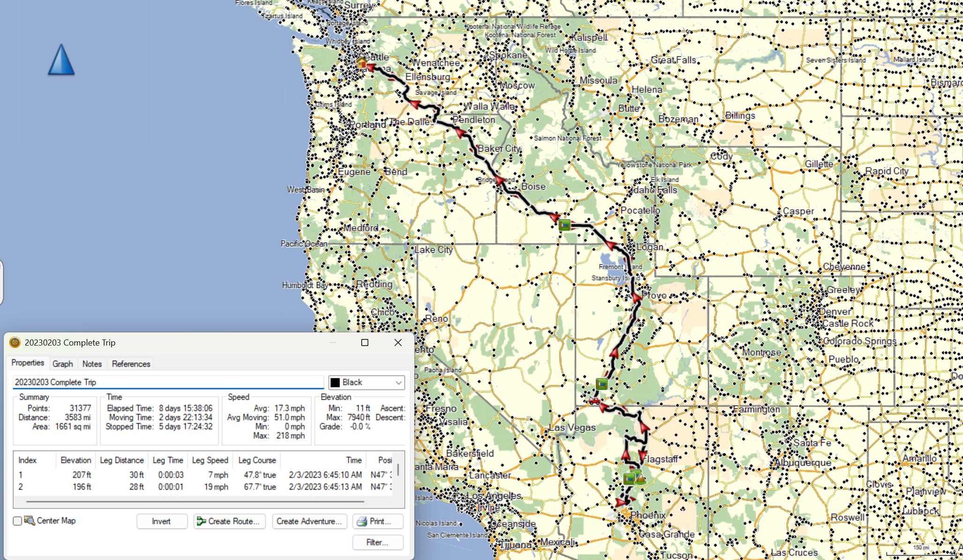Click the lodging icon above the red truck
Viewport: 963px width, 560px height.
pyautogui.click(x=602, y=384)
